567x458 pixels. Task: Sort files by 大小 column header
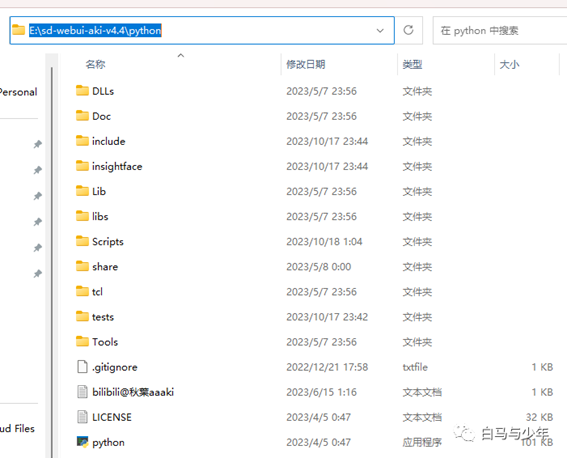pyautogui.click(x=509, y=64)
